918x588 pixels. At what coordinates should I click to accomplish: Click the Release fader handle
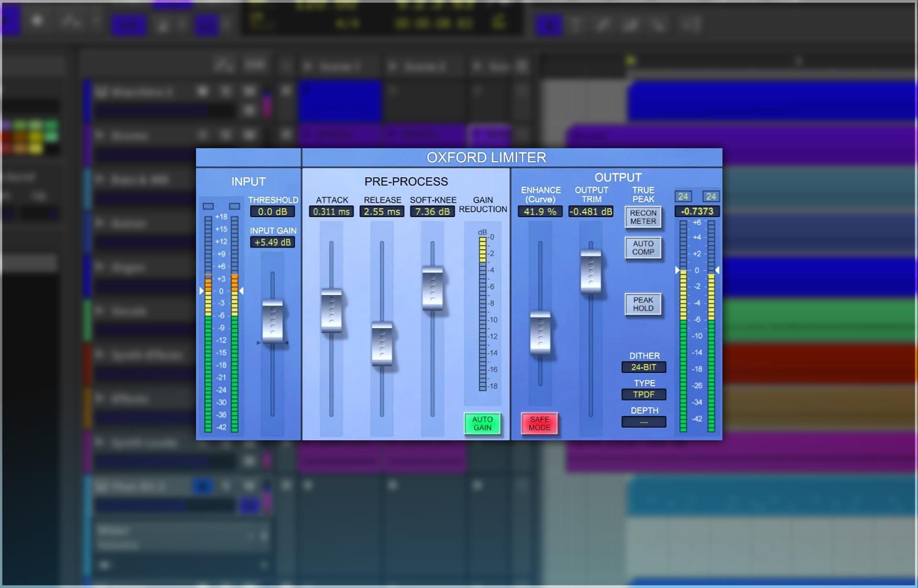(x=382, y=344)
